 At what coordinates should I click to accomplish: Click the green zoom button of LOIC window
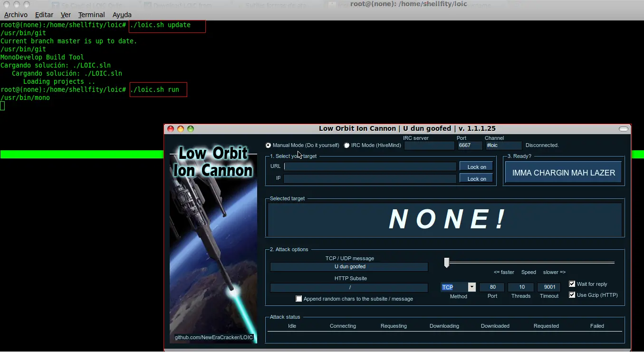click(191, 129)
